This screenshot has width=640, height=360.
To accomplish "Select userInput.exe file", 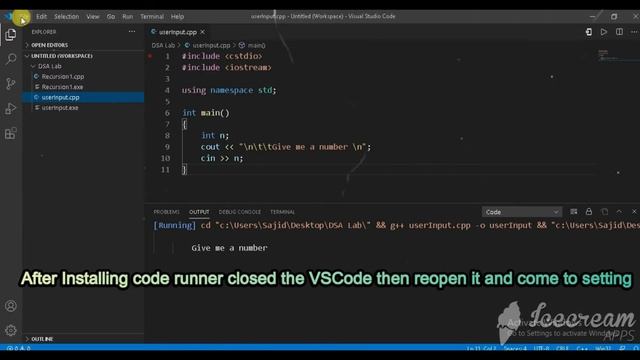I will [60, 108].
